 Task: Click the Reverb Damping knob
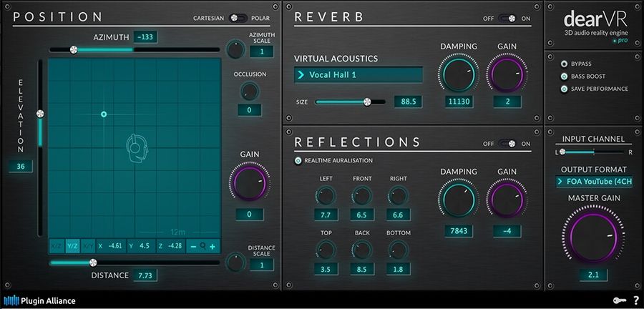pyautogui.click(x=459, y=74)
